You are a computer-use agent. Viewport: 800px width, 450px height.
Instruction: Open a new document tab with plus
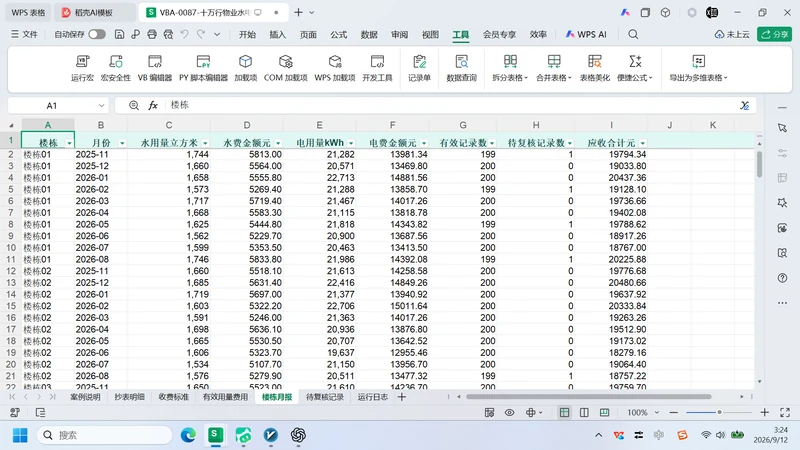click(298, 12)
